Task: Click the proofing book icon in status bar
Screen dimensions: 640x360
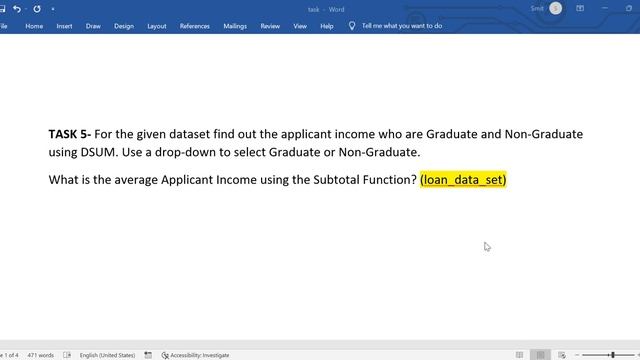Action: point(67,355)
